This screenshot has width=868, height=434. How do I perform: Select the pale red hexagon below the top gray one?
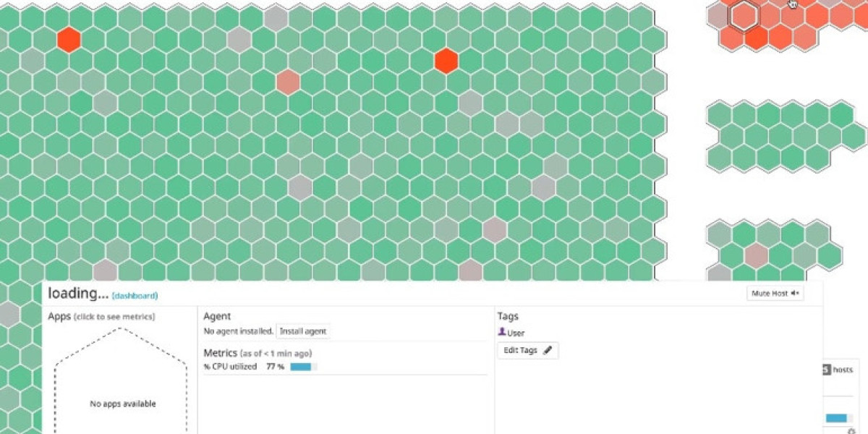click(x=288, y=82)
